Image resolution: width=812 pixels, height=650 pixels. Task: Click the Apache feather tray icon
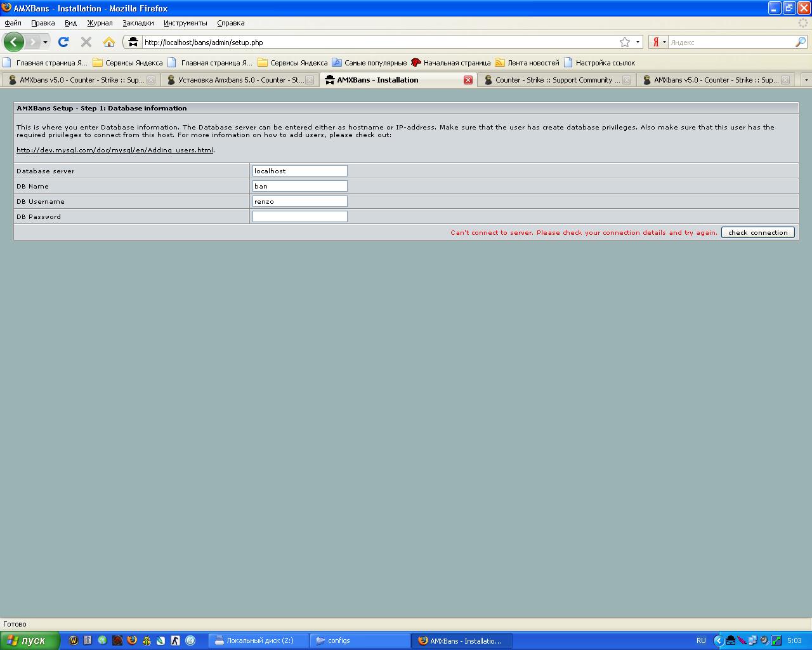click(x=742, y=640)
